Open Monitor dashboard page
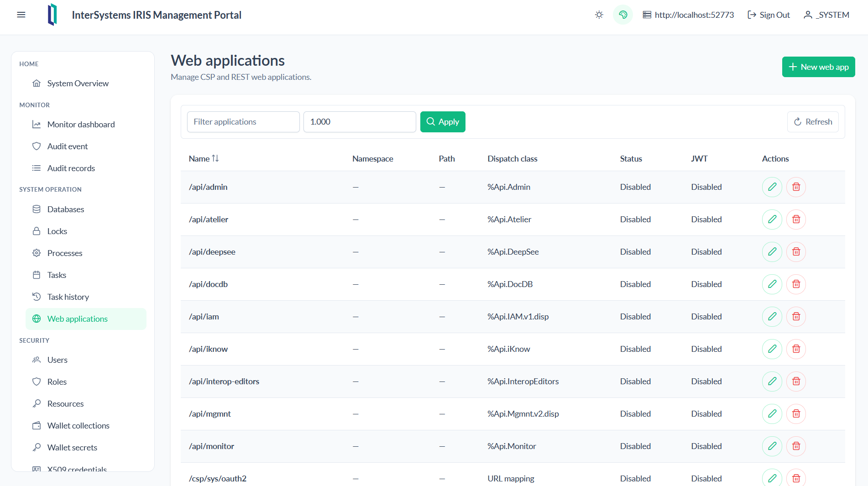Screen dimensions: 868x486 (86, 125)
